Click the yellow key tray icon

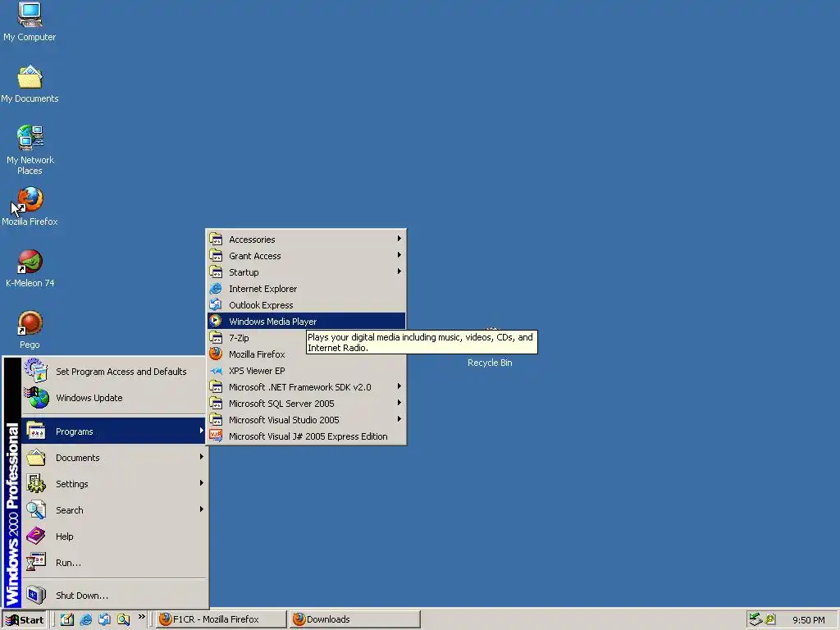(770, 619)
